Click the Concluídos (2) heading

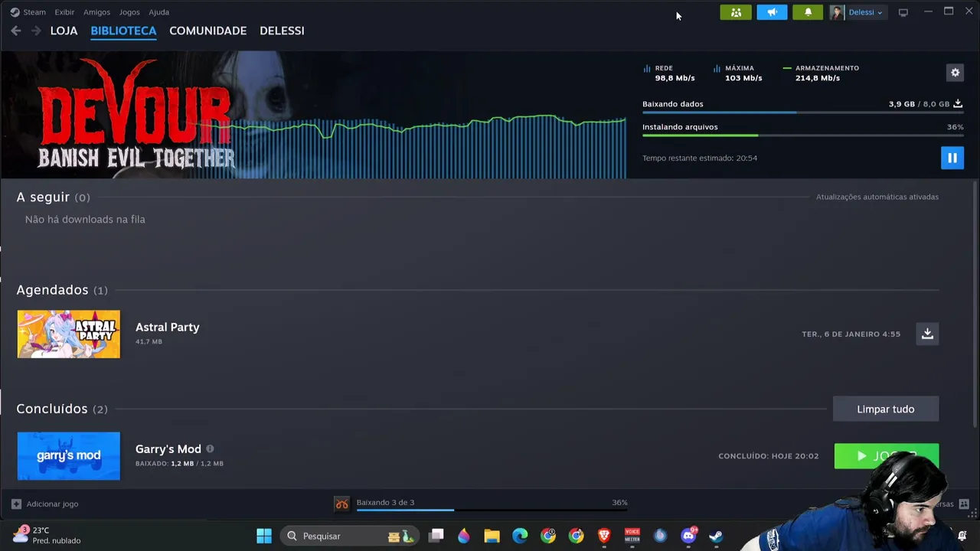click(62, 409)
